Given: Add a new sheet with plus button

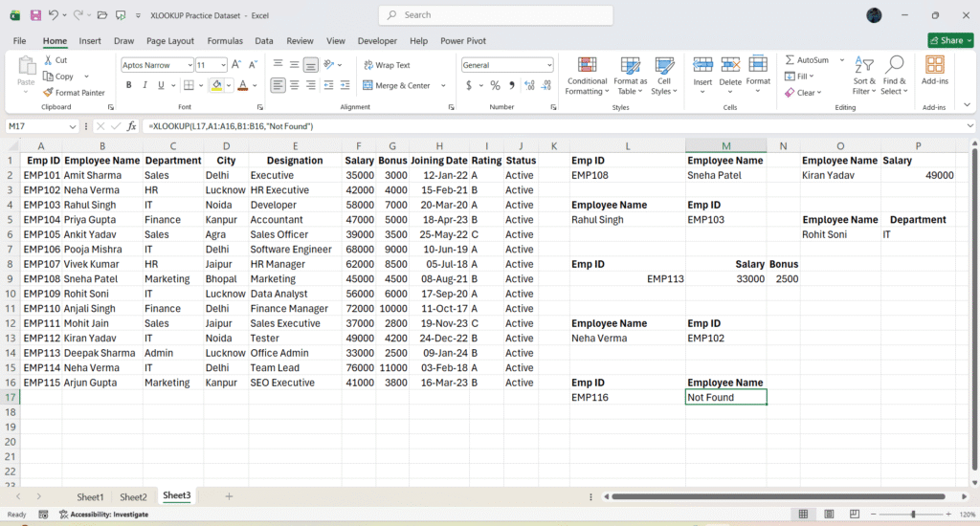Looking at the screenshot, I should click(229, 496).
